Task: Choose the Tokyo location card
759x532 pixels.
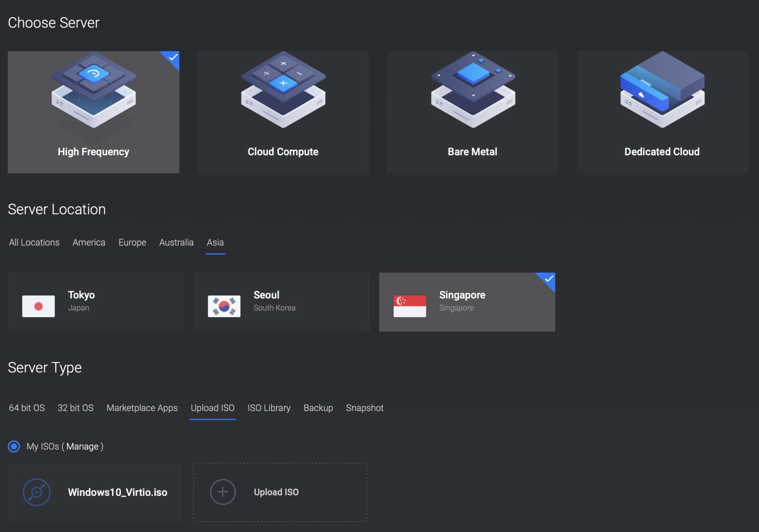Action: pyautogui.click(x=96, y=302)
